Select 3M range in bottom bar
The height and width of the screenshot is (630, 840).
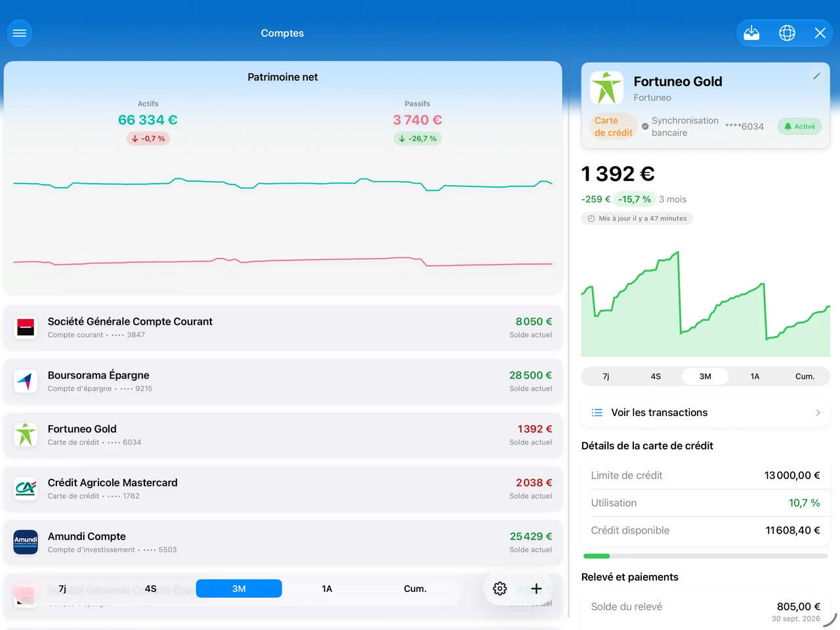[239, 589]
